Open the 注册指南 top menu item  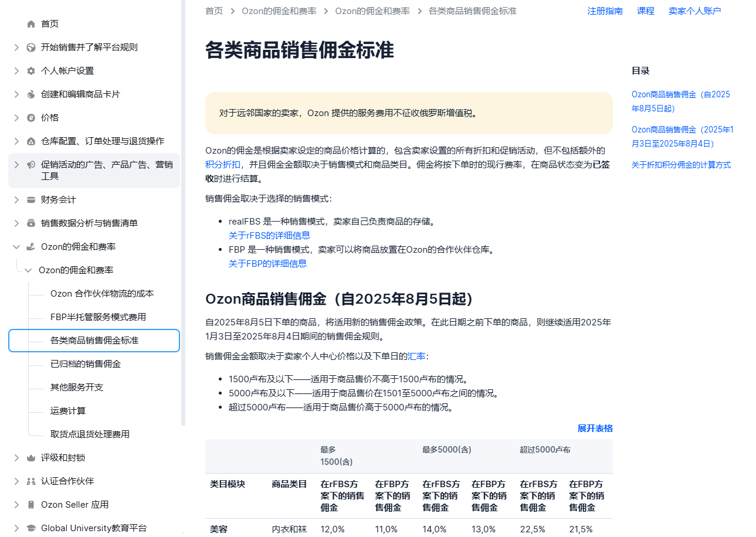[x=605, y=11]
